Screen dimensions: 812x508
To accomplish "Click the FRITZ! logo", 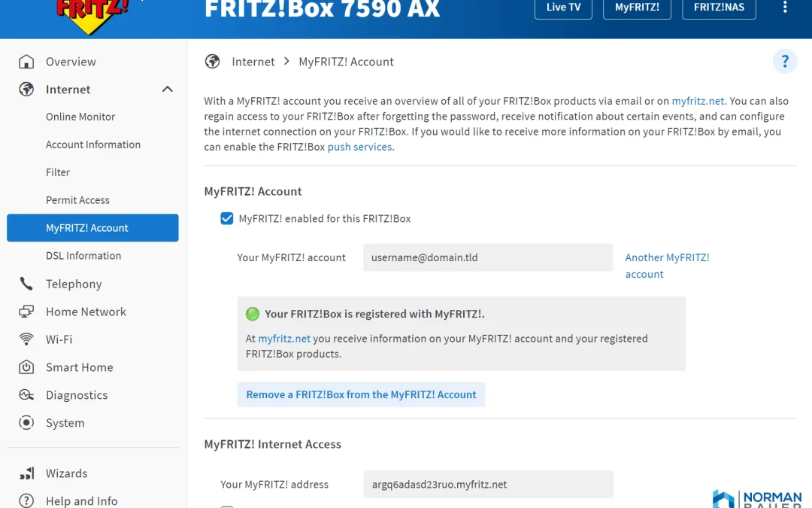I will [x=92, y=16].
